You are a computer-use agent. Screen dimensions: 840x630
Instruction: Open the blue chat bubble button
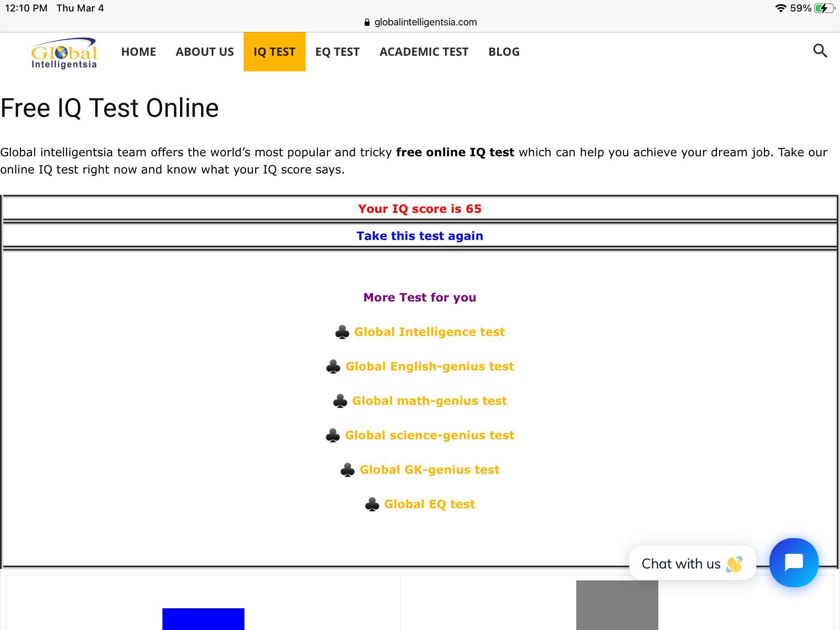point(794,562)
